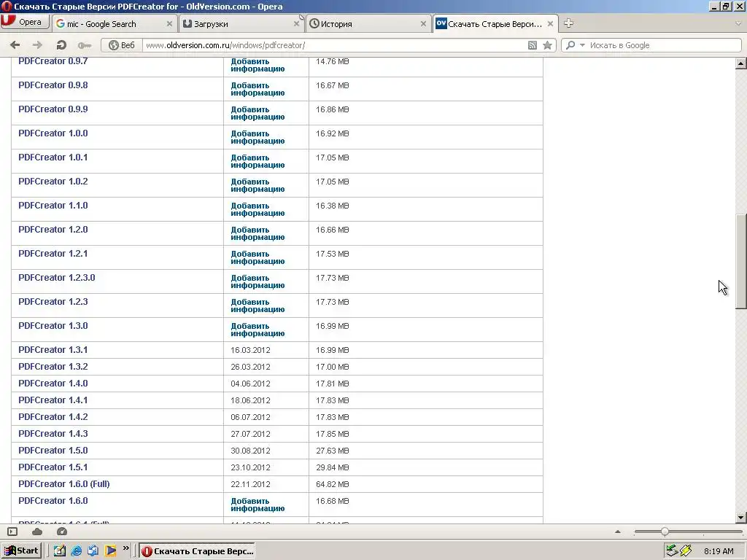Click the vertical scrollbar thumb

pyautogui.click(x=740, y=261)
